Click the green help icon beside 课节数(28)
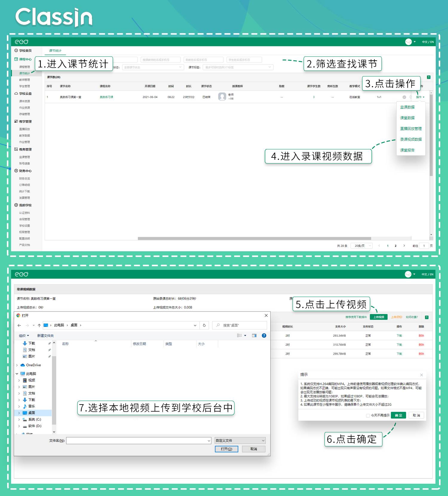The height and width of the screenshot is (496, 448). point(429,77)
